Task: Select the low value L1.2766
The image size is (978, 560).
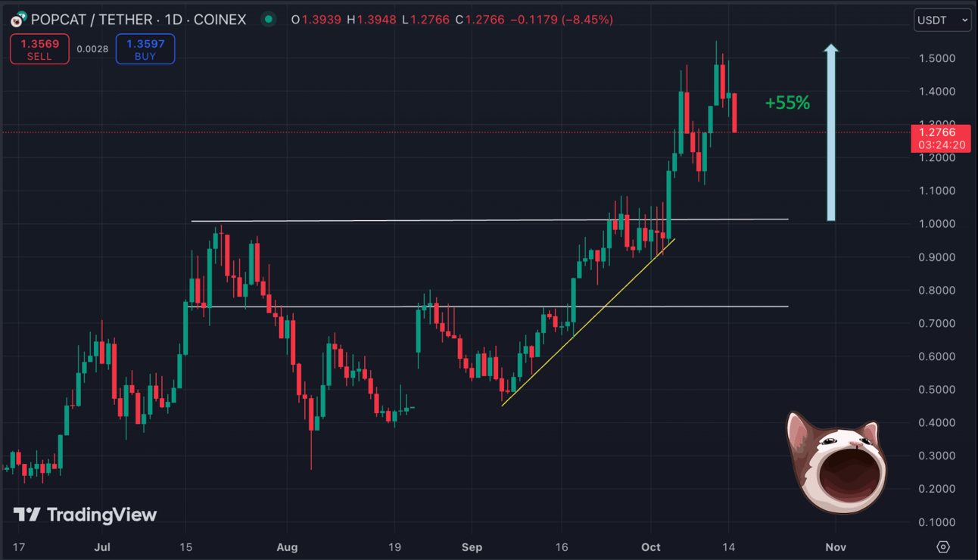Action: [426, 20]
